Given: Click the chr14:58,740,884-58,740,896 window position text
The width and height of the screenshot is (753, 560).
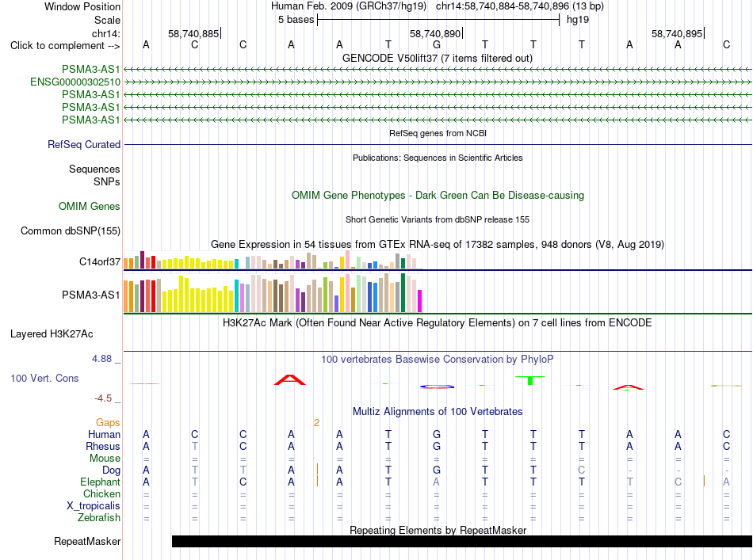Looking at the screenshot, I should (520, 6).
